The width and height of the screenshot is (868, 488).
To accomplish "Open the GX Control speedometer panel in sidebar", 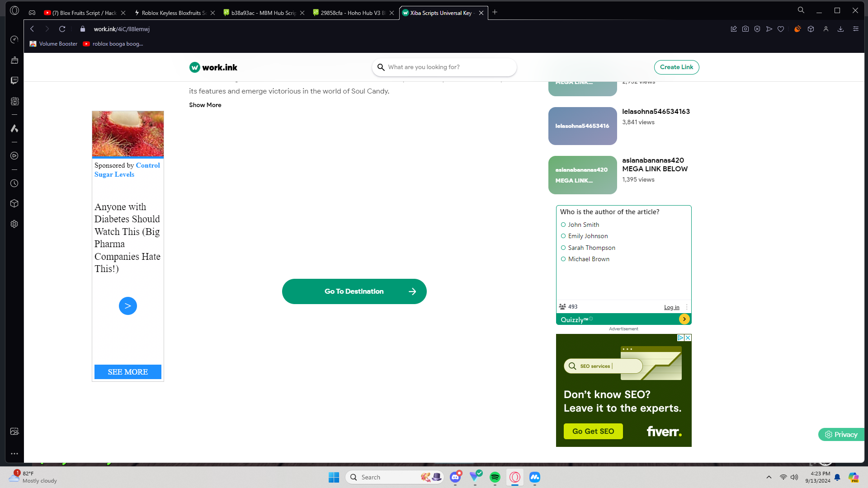I will tap(14, 40).
